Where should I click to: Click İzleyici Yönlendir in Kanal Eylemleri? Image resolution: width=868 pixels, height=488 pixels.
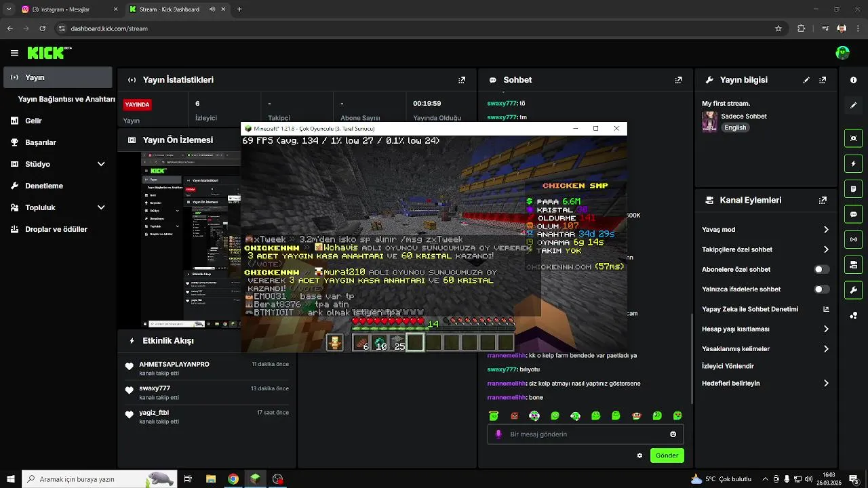(x=728, y=366)
